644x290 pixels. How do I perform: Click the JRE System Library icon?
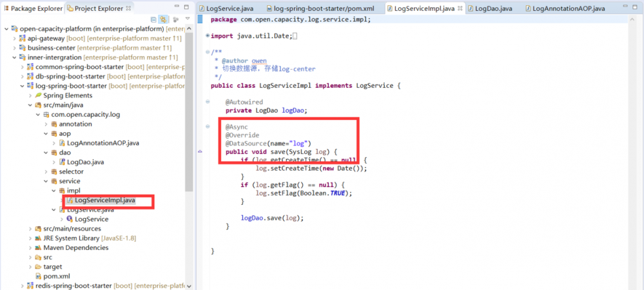38,238
